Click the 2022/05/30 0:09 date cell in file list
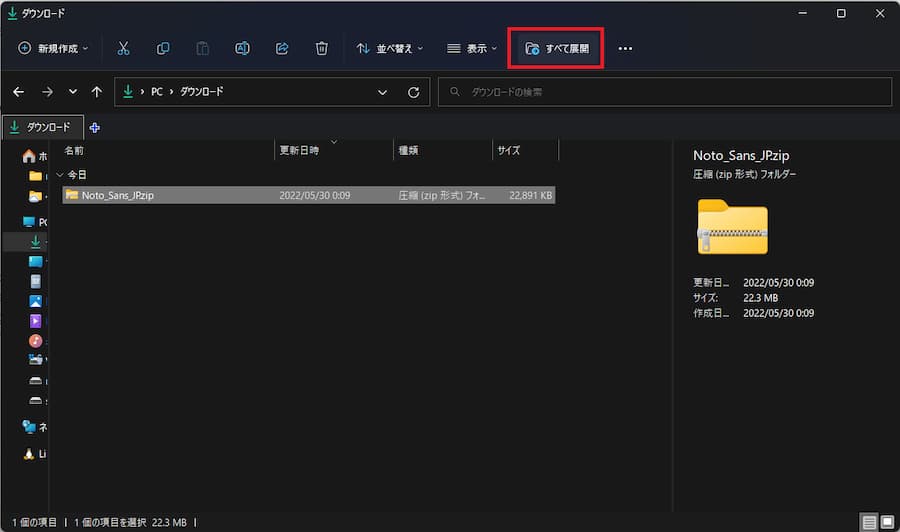Image resolution: width=900 pixels, height=532 pixels. coord(315,196)
